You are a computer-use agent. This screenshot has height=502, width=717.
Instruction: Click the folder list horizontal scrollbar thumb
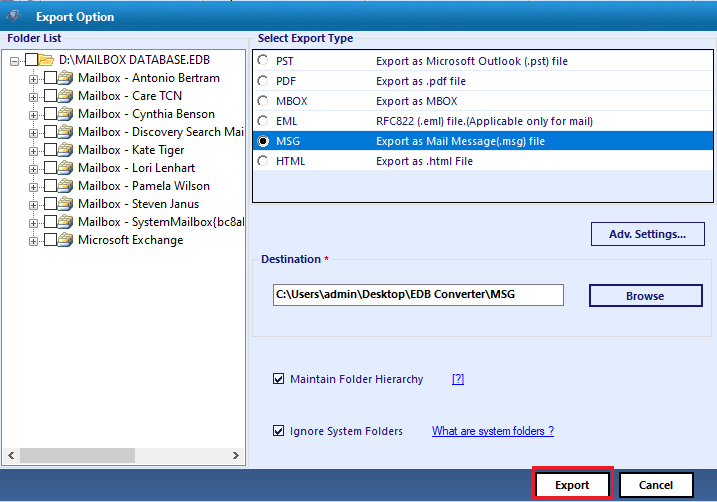[77, 455]
